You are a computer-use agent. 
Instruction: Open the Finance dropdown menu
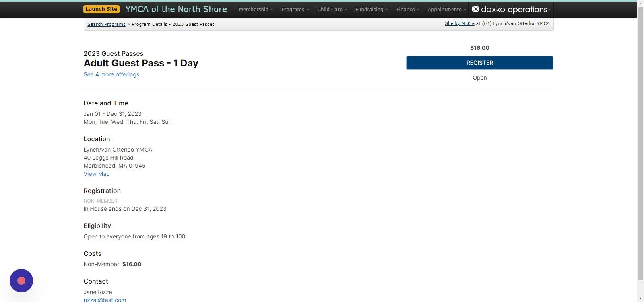pyautogui.click(x=408, y=9)
